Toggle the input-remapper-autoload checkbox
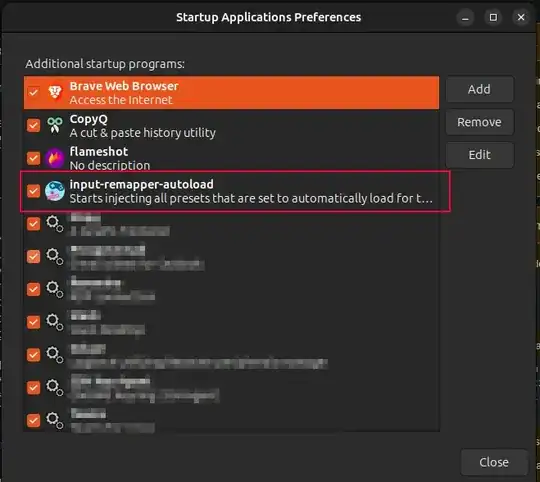Image resolution: width=540 pixels, height=482 pixels. [x=33, y=191]
